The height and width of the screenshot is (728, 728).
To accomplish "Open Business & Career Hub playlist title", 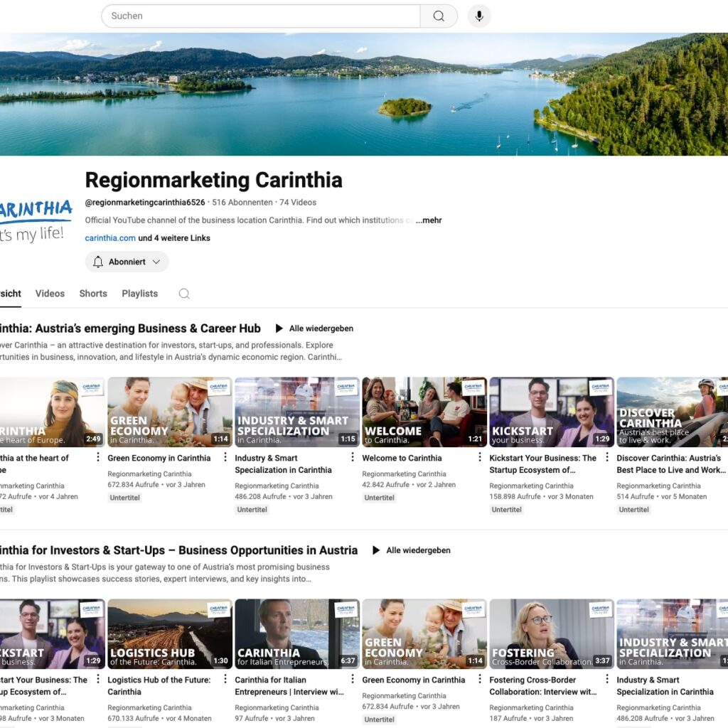I will pyautogui.click(x=130, y=328).
